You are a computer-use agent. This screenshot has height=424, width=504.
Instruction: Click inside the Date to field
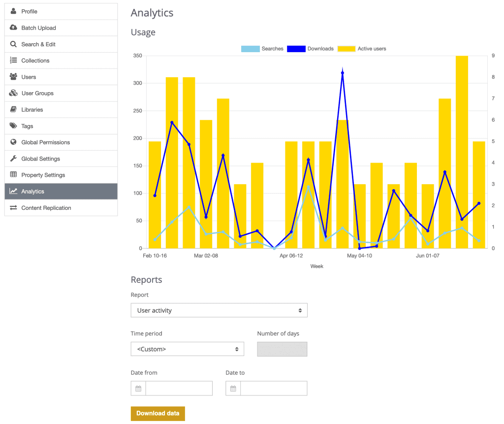273,388
